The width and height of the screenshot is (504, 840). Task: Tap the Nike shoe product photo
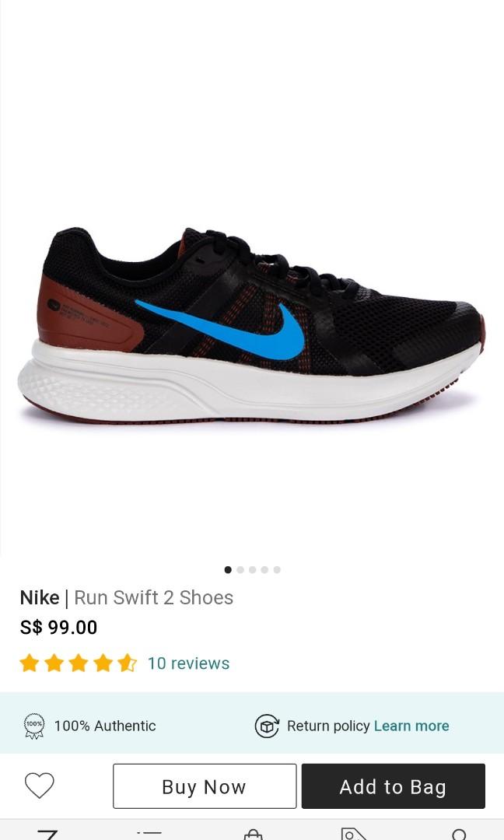click(x=252, y=325)
